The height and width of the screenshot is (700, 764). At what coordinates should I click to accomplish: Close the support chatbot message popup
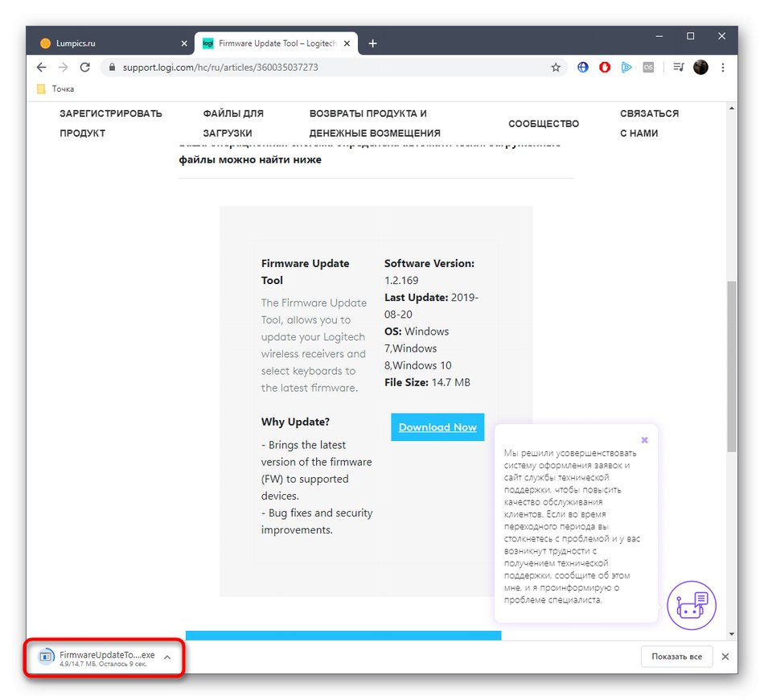click(x=645, y=440)
